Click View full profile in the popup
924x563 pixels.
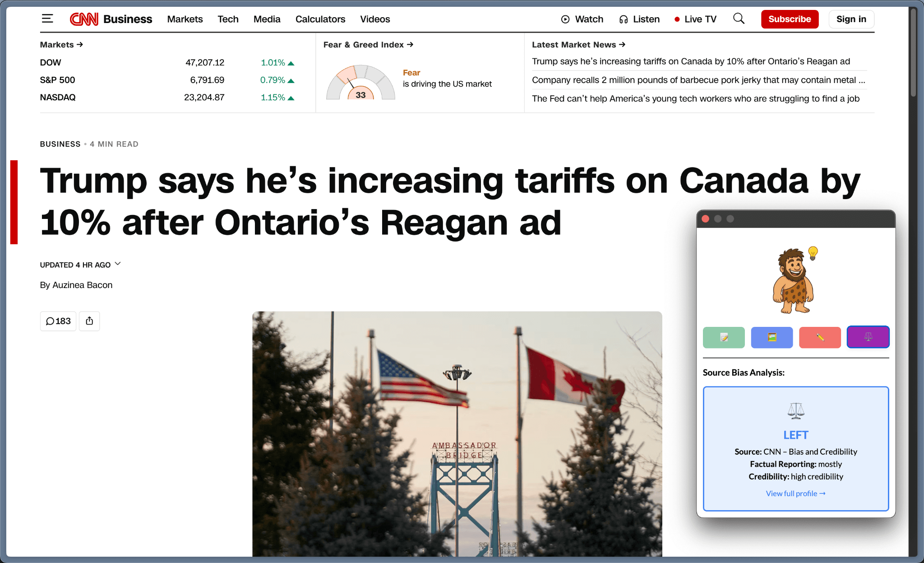tap(796, 493)
